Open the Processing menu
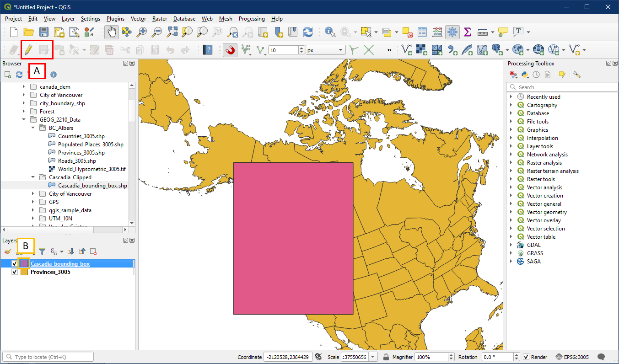 [x=251, y=19]
